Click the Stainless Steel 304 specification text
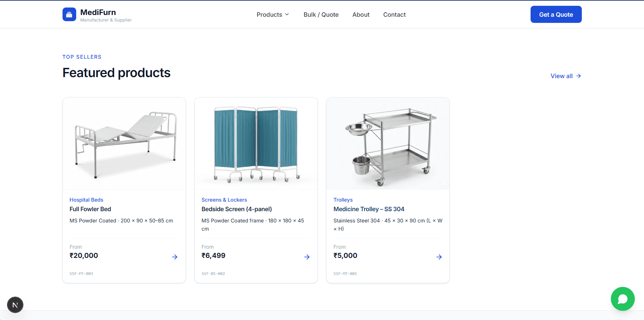The height and width of the screenshot is (320, 644). pyautogui.click(x=388, y=225)
